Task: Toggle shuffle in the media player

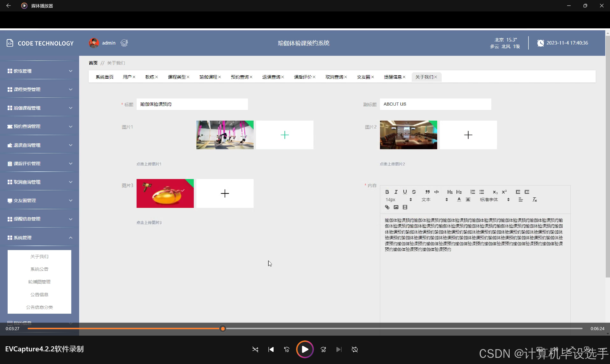Action: pyautogui.click(x=255, y=349)
